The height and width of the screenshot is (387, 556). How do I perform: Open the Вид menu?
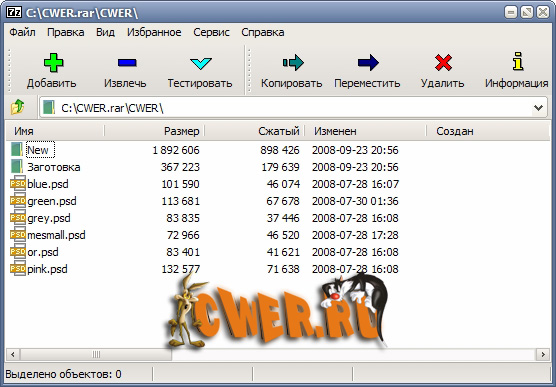pyautogui.click(x=105, y=32)
